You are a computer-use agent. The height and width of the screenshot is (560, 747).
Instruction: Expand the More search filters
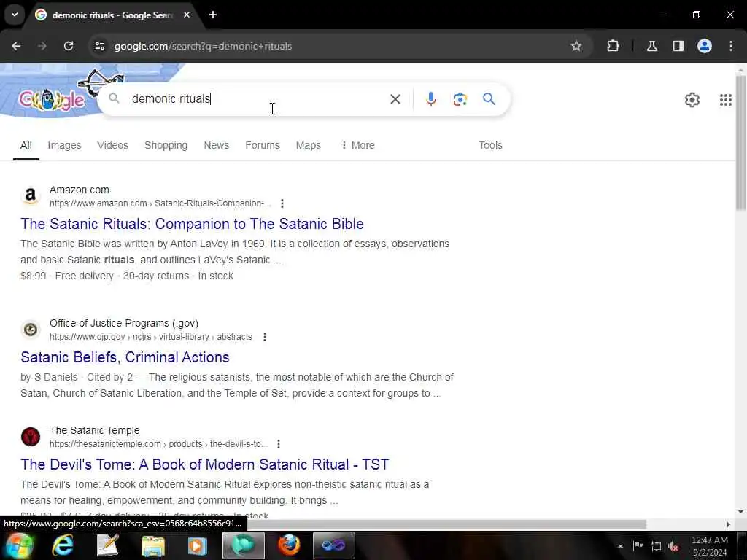357,145
